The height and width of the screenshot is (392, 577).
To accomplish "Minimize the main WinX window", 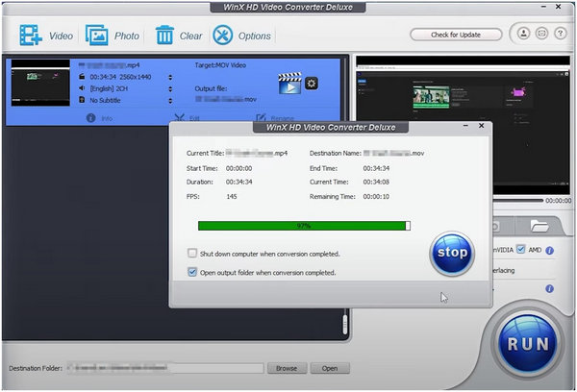I will coord(543,7).
